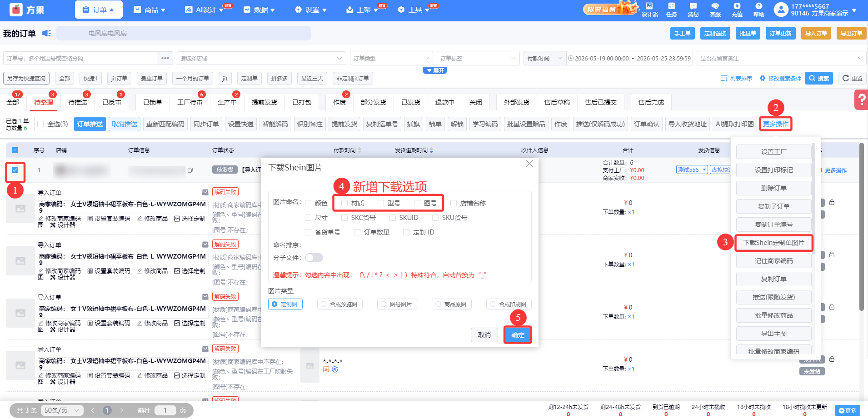The height and width of the screenshot is (419, 868).
Task: Click the order number ellipsis icon
Action: pyautogui.click(x=165, y=58)
